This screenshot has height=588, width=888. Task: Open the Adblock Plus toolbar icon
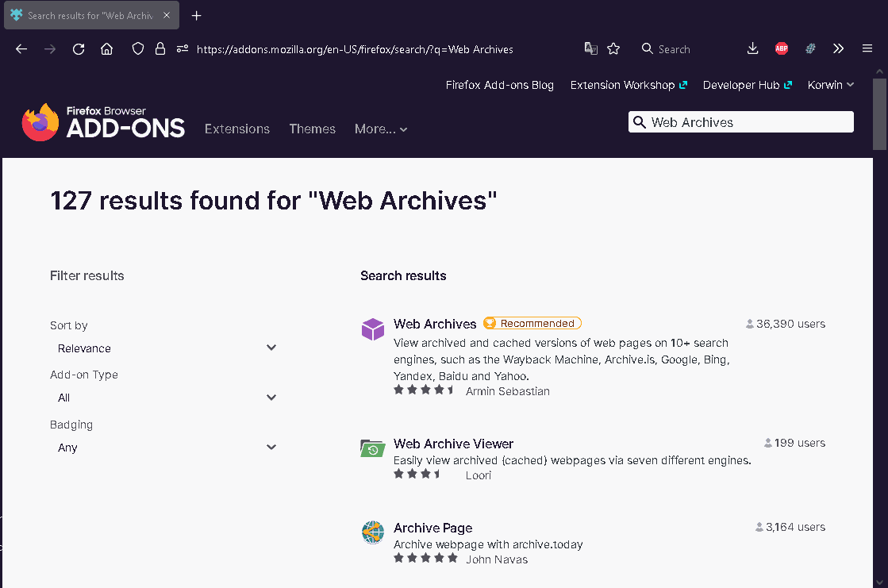tap(782, 48)
